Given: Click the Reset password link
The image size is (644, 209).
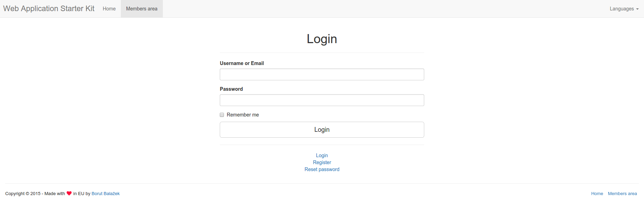Looking at the screenshot, I should 322,169.
